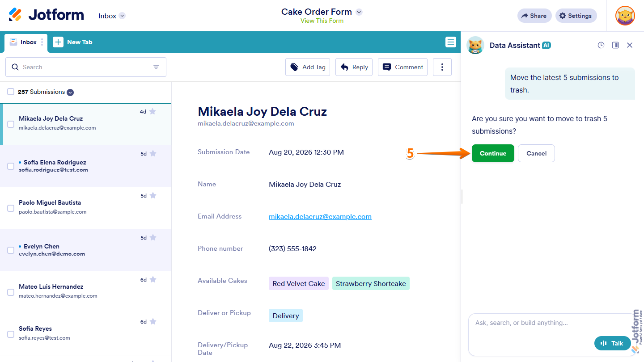Open the Inbox tab options dots
This screenshot has width=644, height=362.
click(x=42, y=42)
